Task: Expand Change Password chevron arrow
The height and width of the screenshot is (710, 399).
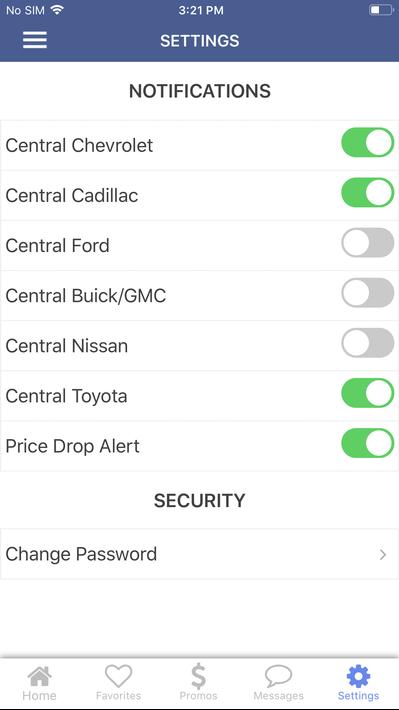Action: (x=383, y=554)
